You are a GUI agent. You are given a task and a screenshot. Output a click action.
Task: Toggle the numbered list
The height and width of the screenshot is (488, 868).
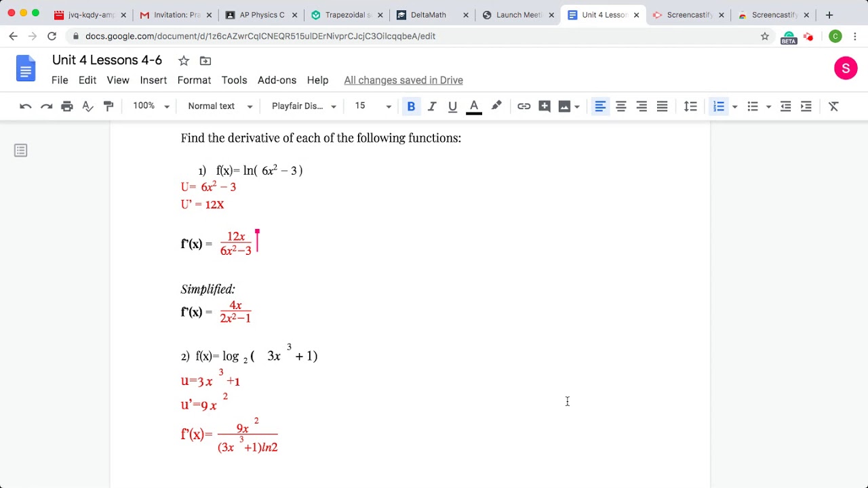point(719,106)
